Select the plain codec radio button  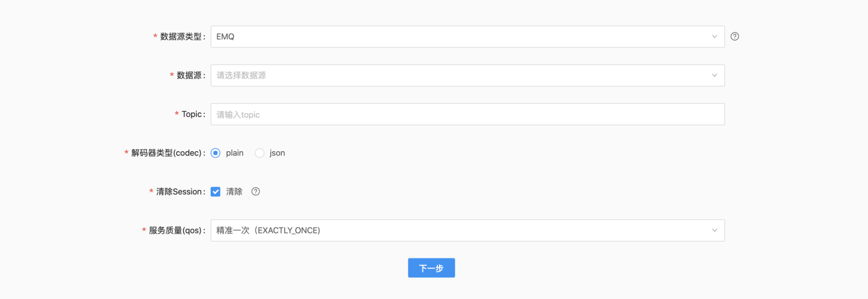(216, 153)
